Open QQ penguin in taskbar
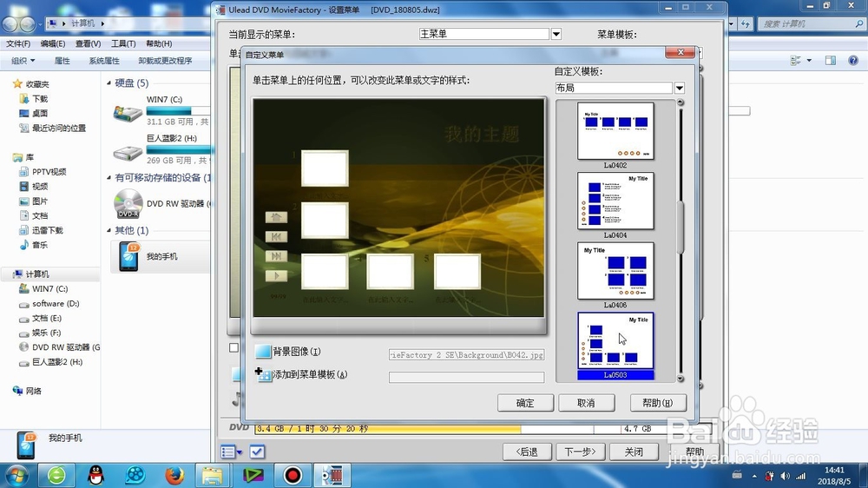 (96, 475)
